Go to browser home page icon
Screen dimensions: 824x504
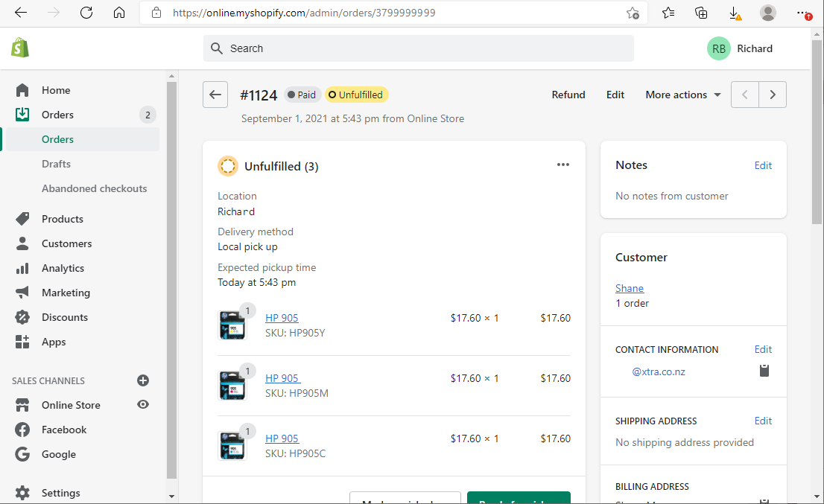(x=119, y=13)
